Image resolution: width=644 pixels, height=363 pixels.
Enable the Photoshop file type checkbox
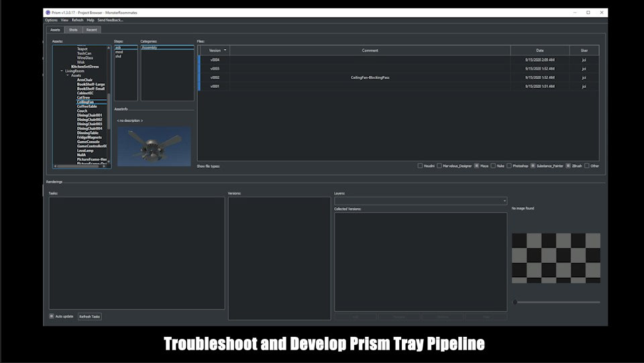click(509, 166)
